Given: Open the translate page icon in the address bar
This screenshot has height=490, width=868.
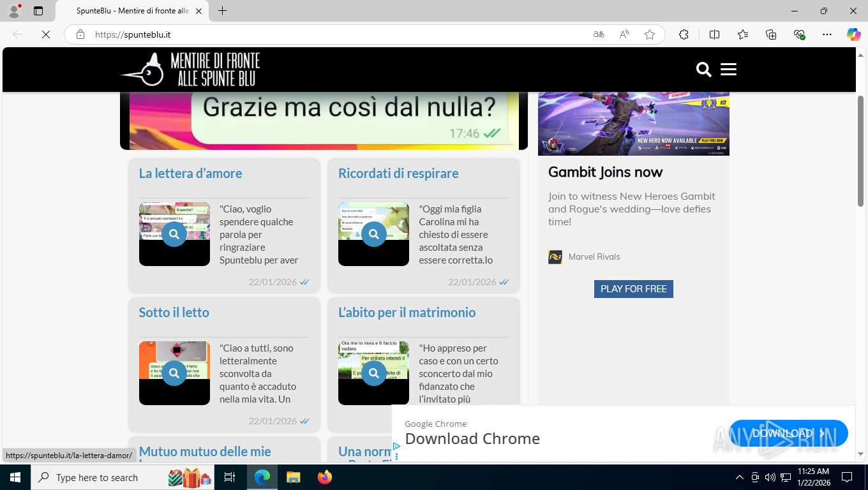Looking at the screenshot, I should pos(599,34).
